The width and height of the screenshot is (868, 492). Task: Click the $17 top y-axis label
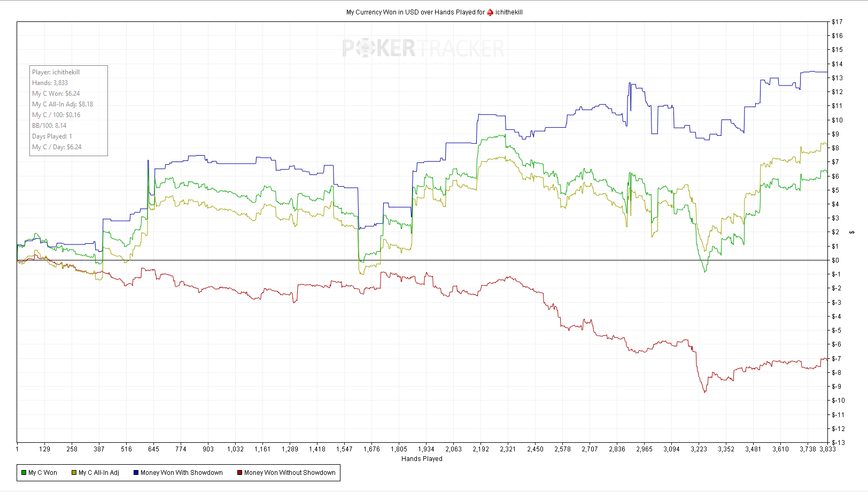(x=837, y=22)
